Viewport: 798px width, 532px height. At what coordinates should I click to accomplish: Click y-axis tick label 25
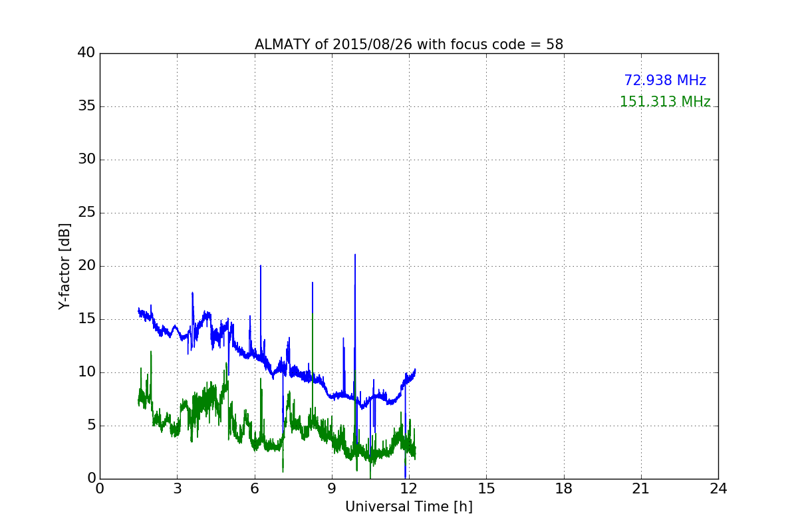point(86,213)
